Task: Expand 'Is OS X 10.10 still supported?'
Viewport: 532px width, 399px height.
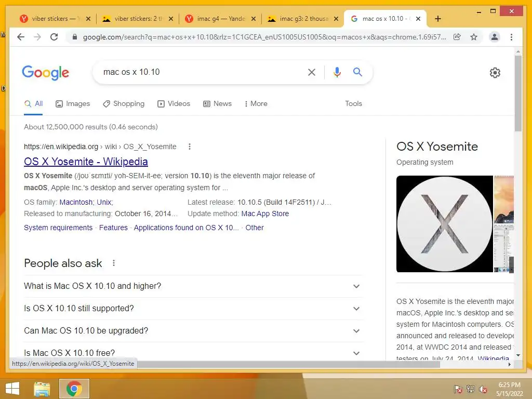Action: point(193,309)
